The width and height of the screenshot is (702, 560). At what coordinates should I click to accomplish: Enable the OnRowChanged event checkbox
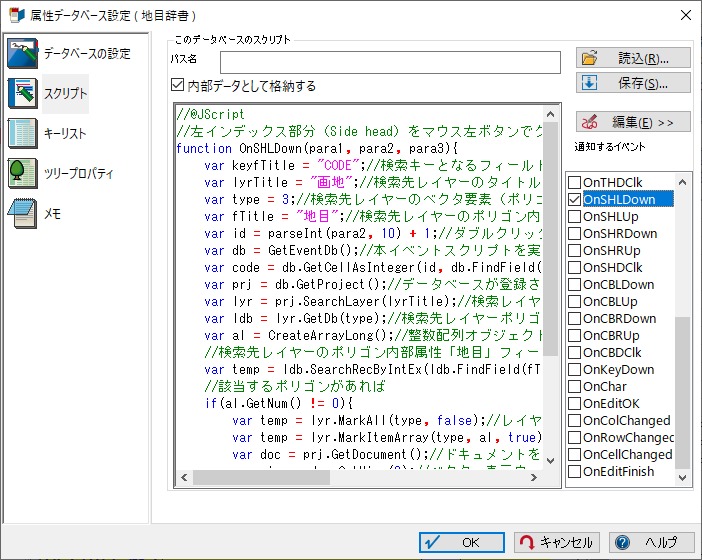point(574,437)
